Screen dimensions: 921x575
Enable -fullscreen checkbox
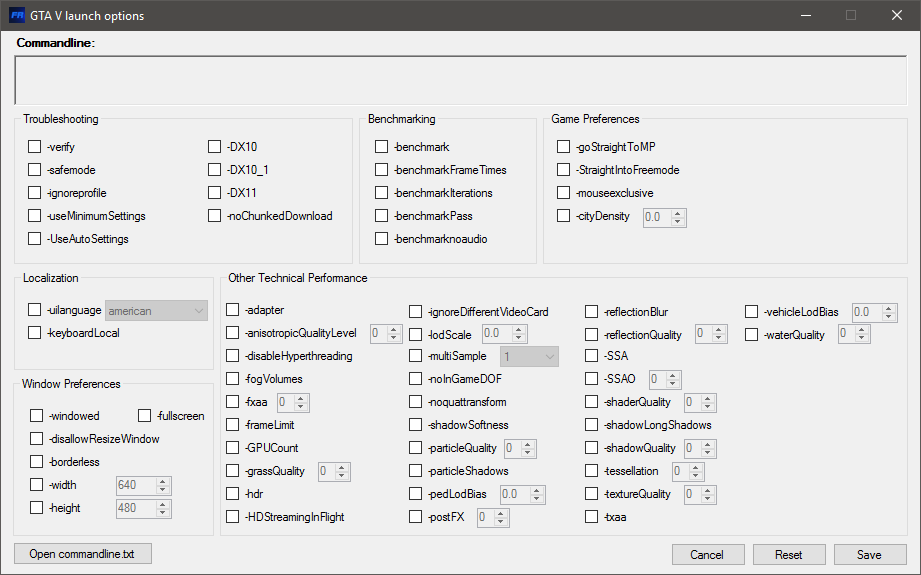coord(145,416)
